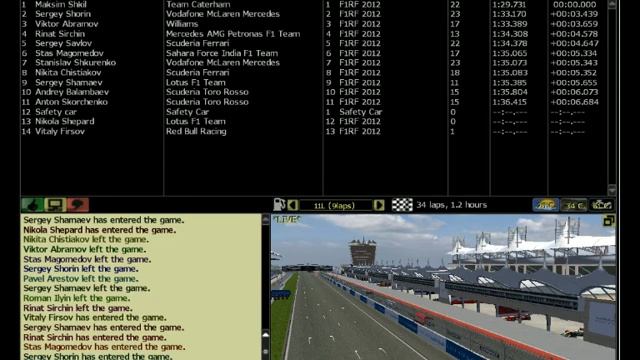Select driver Sergey Savlov row

(x=63, y=43)
